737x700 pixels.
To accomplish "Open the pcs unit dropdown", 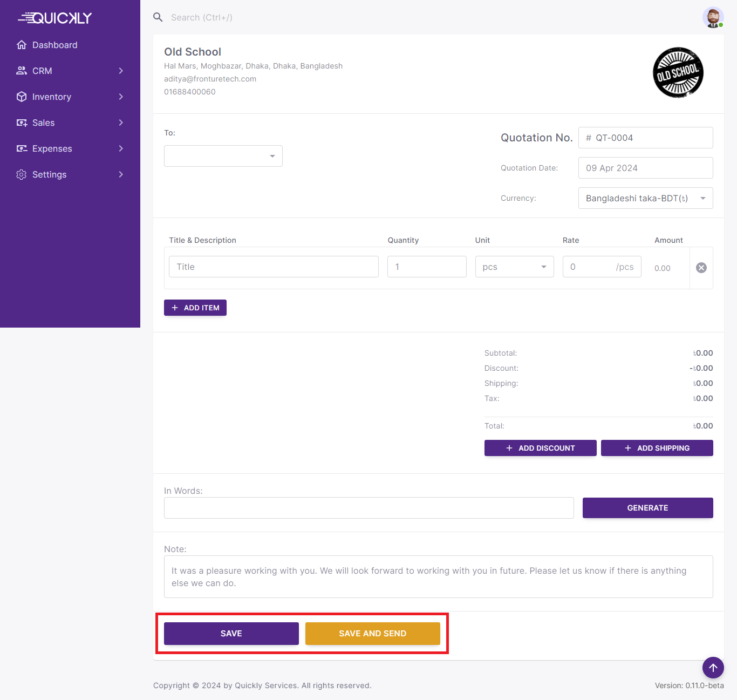I will pyautogui.click(x=514, y=267).
